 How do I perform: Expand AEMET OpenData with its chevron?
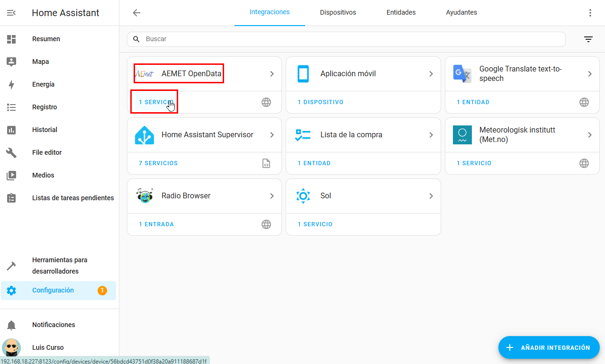272,74
